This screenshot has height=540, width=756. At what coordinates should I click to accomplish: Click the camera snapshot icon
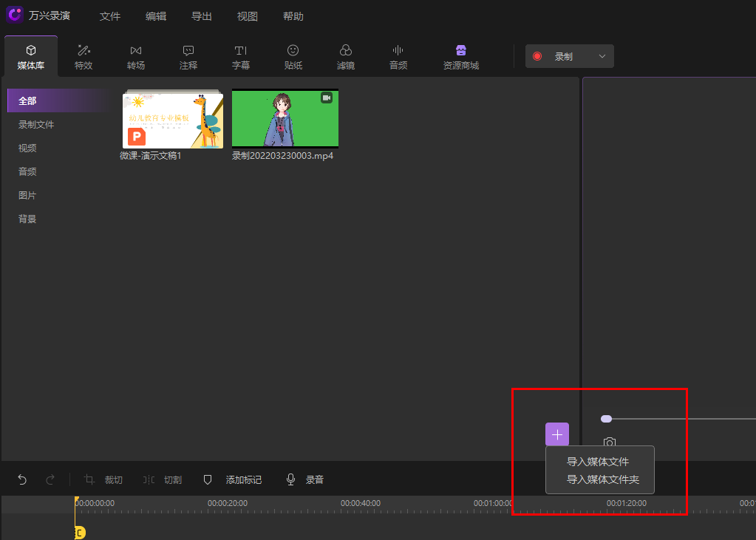coord(610,442)
